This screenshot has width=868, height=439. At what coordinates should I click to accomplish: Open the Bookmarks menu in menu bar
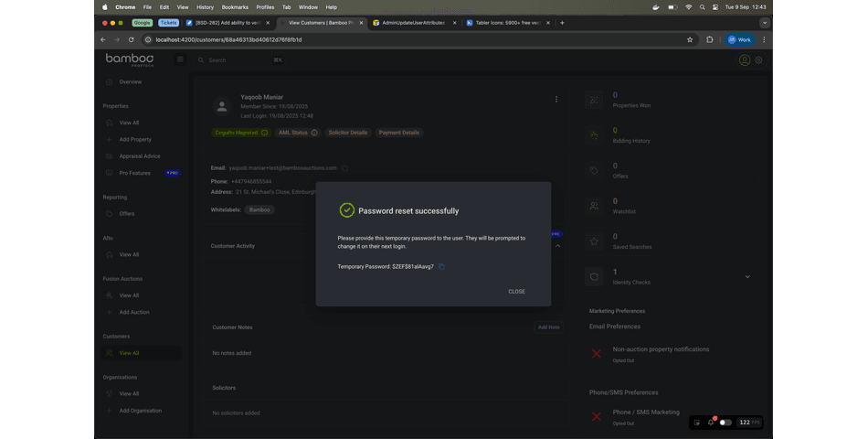[235, 7]
